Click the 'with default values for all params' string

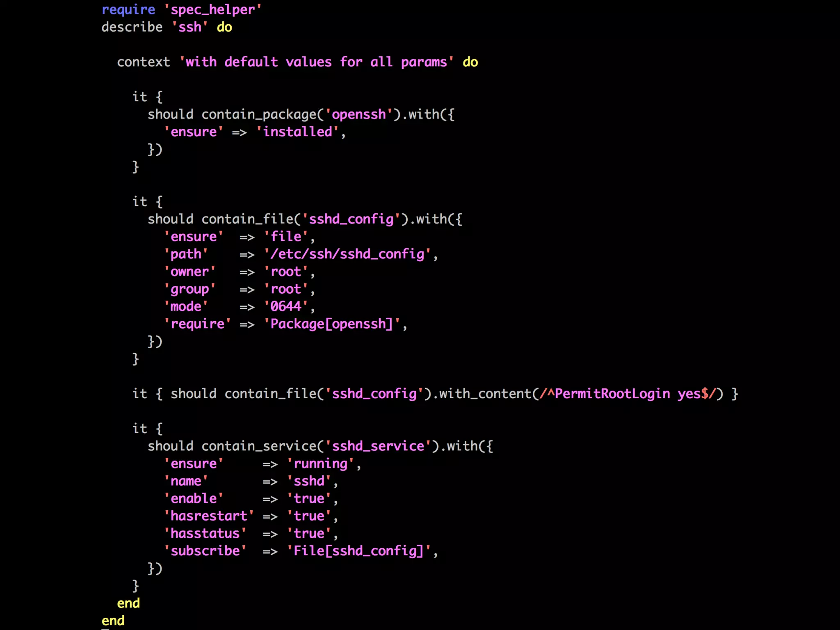[316, 62]
